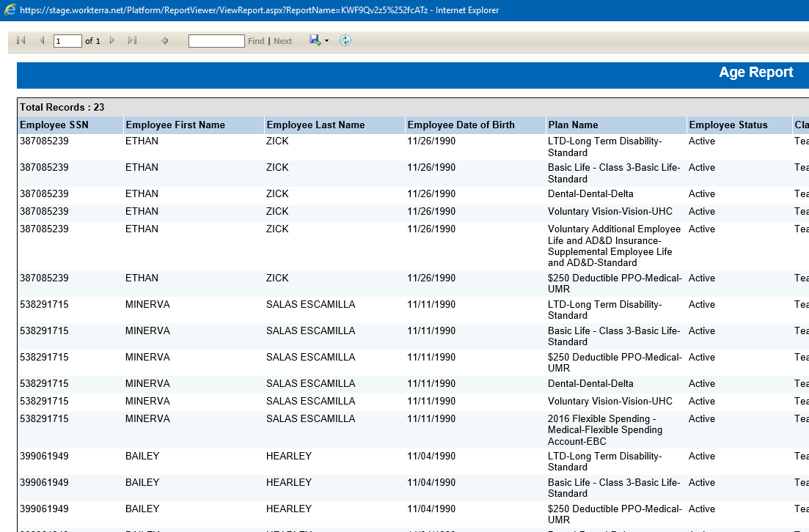Image resolution: width=809 pixels, height=532 pixels.
Task: Click the next page arrow
Action: click(112, 41)
